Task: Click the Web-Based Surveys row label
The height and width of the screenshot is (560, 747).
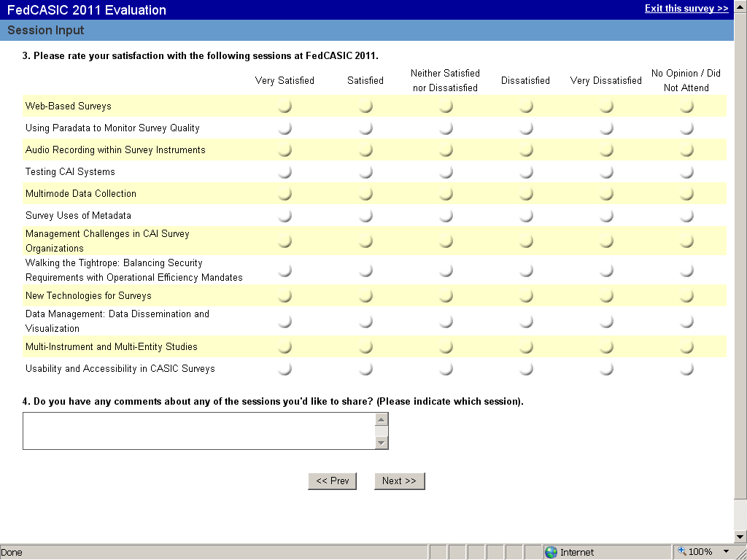Action: click(68, 106)
